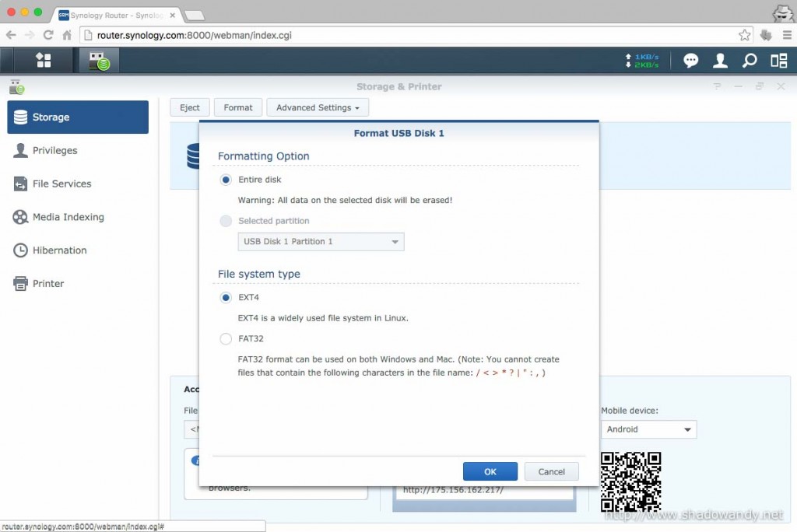This screenshot has height=532, width=797.
Task: Reload the browser page
Action: [48, 35]
